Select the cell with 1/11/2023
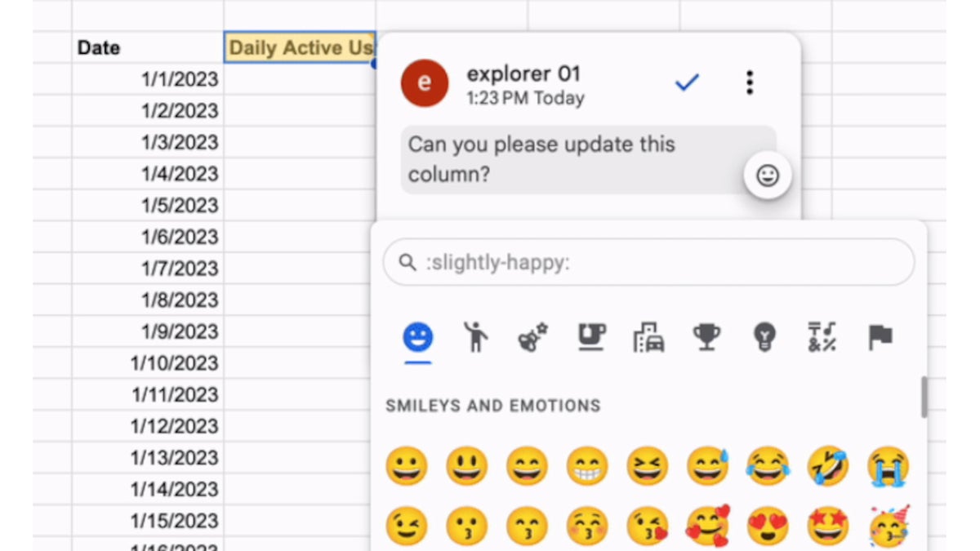This screenshot has width=980, height=551. (148, 395)
